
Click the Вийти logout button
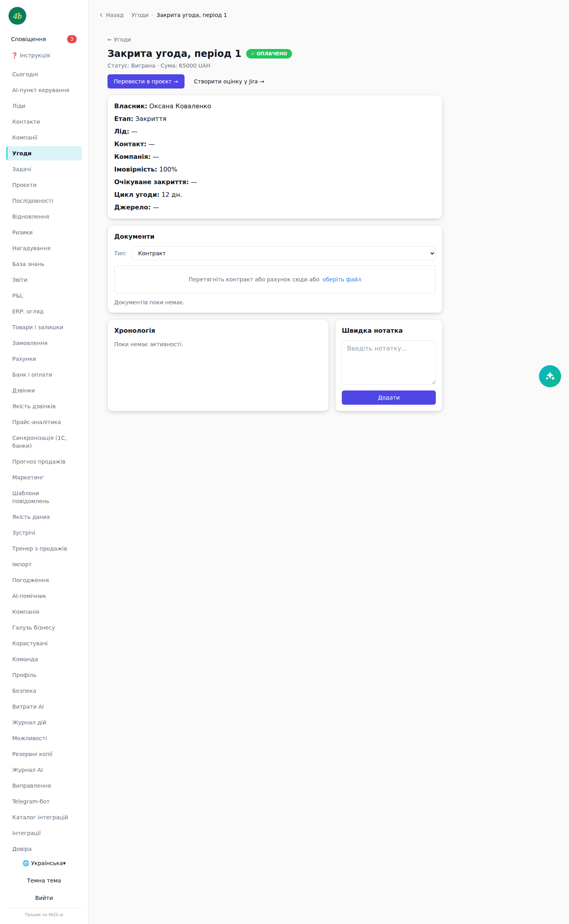pos(44,898)
